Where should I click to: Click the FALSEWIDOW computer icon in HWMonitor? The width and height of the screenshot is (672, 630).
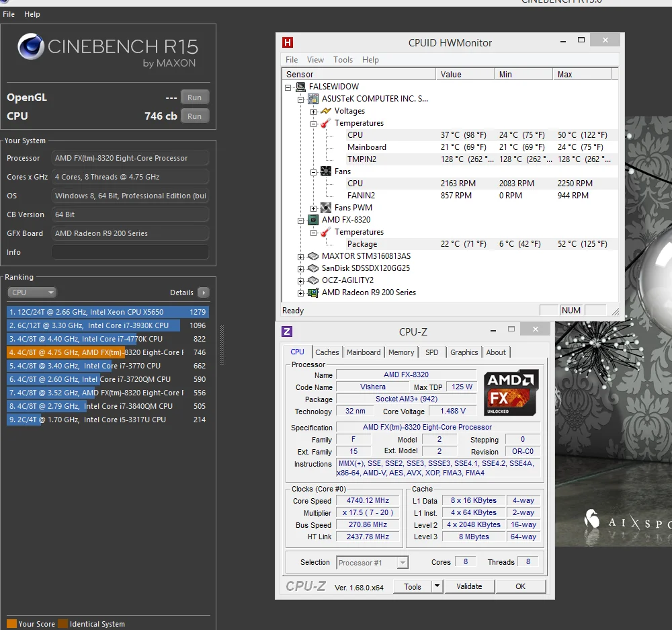point(301,87)
